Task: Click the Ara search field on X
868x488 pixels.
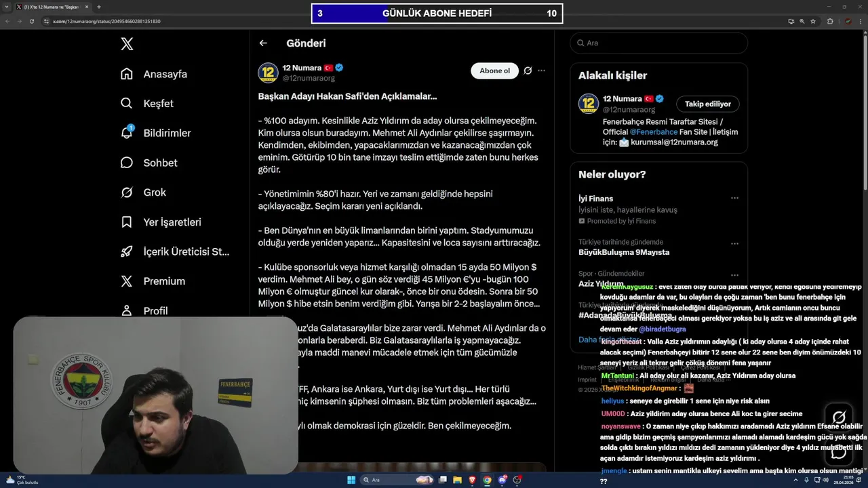Action: pos(658,43)
